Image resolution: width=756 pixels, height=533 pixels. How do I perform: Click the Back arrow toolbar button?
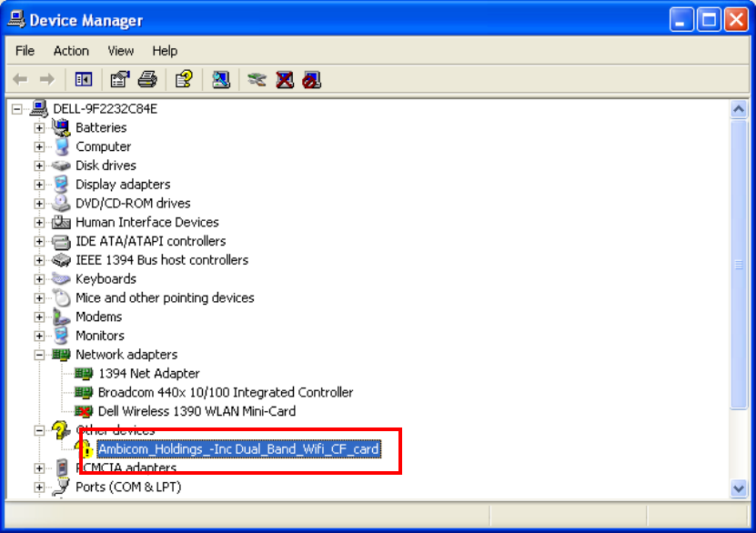tap(20, 79)
